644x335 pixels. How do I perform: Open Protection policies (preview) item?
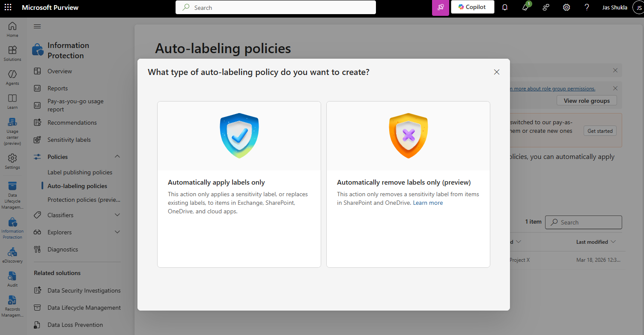pyautogui.click(x=84, y=200)
